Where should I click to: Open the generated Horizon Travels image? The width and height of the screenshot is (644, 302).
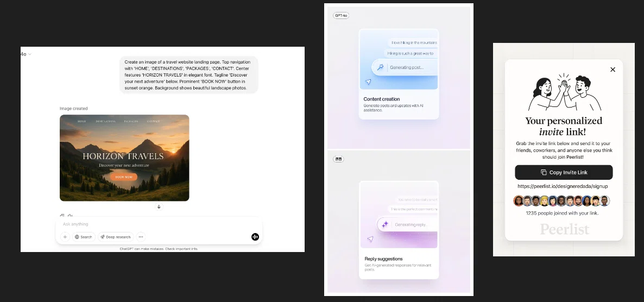pyautogui.click(x=124, y=158)
